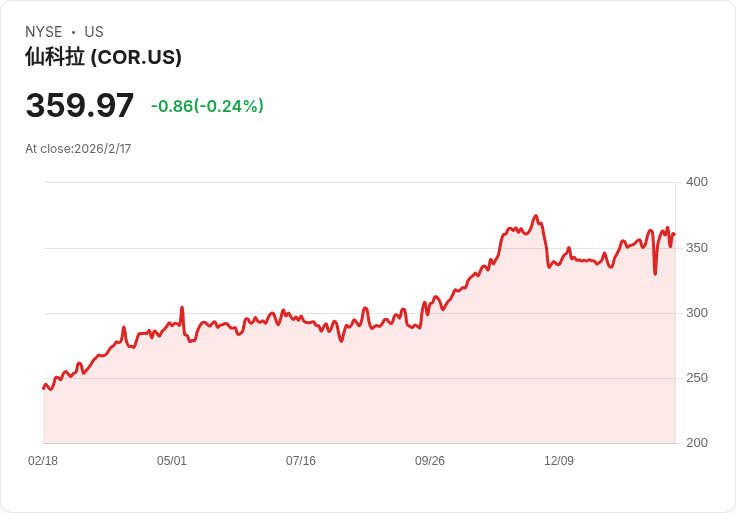Click the sharp dip at chart's right end
This screenshot has height=513, width=736.
pos(655,274)
